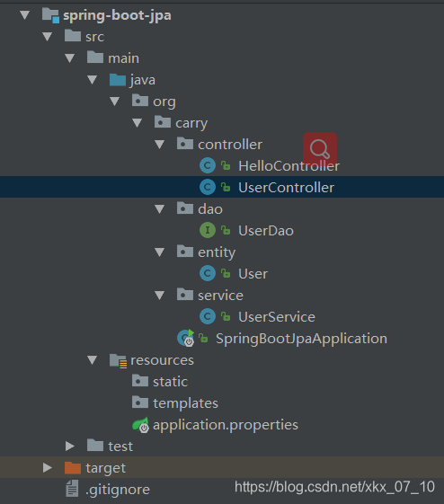Click the .gitignore file icon

[x=72, y=489]
